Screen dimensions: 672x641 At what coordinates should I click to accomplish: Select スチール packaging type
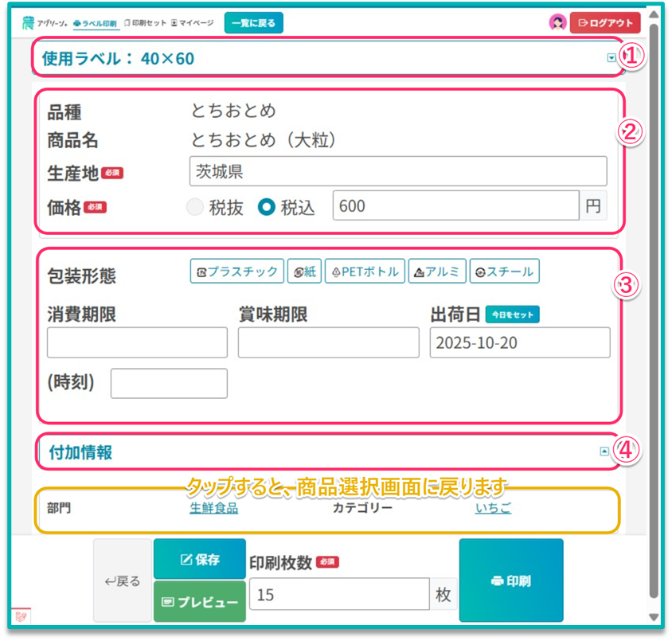504,272
